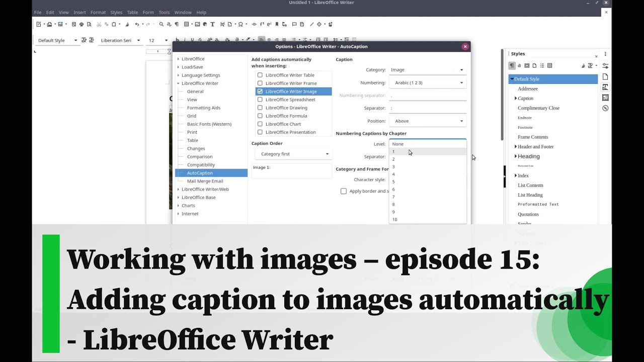This screenshot has height=362, width=644.
Task: Choose None in the Level list
Action: (428, 144)
